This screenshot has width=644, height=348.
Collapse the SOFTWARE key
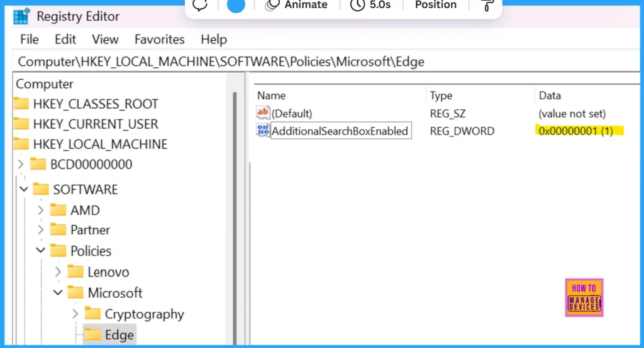coord(24,189)
